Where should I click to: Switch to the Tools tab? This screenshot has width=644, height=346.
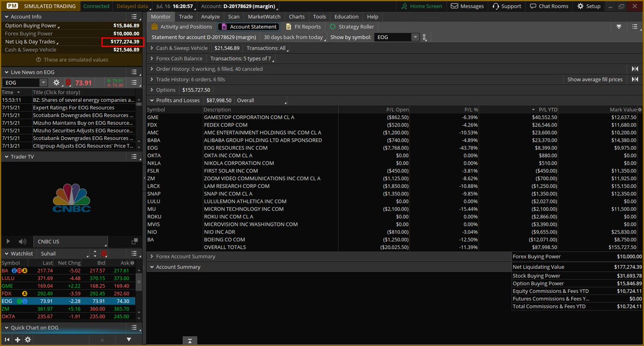(x=319, y=17)
